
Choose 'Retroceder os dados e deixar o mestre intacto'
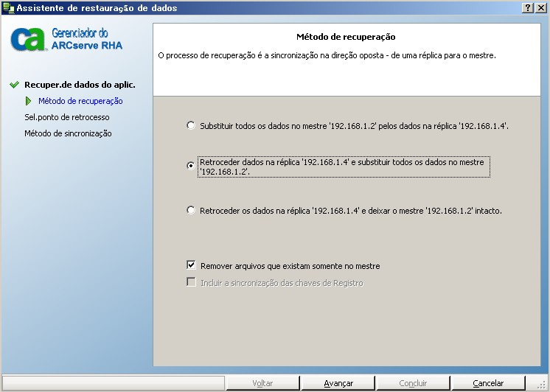point(191,211)
